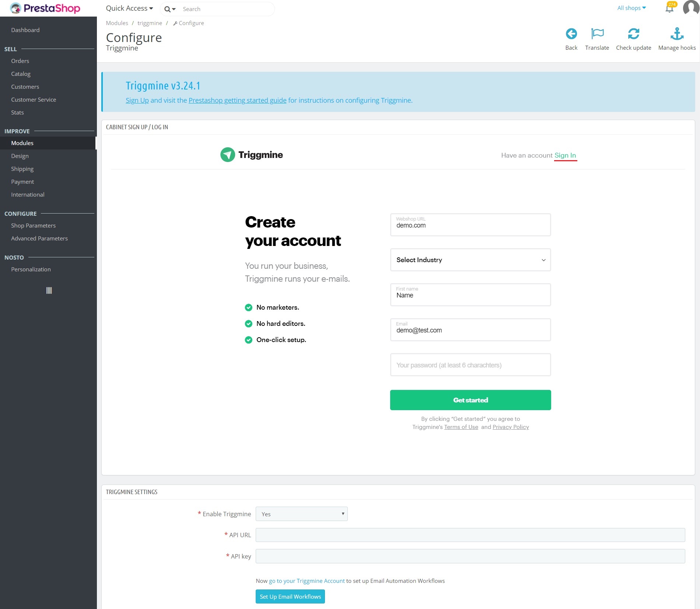Image resolution: width=700 pixels, height=609 pixels.
Task: Open Customer Service menu item
Action: pyautogui.click(x=34, y=99)
